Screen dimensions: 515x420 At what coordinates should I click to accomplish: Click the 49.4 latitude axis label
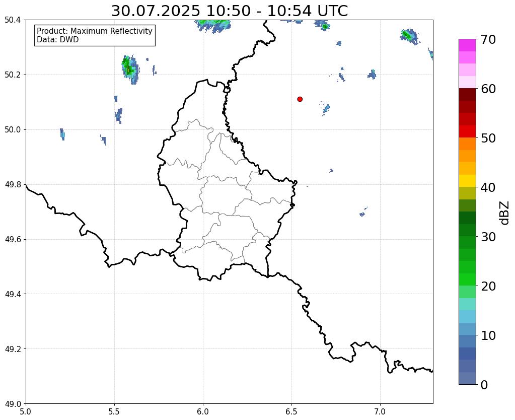pos(13,294)
